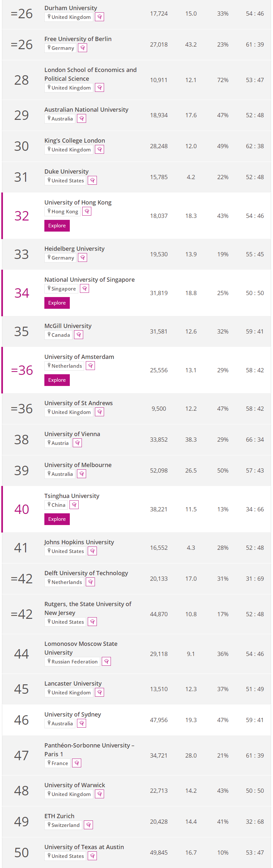Click graduation cap icon for ETH Zurich
The image size is (273, 868).
tap(88, 825)
